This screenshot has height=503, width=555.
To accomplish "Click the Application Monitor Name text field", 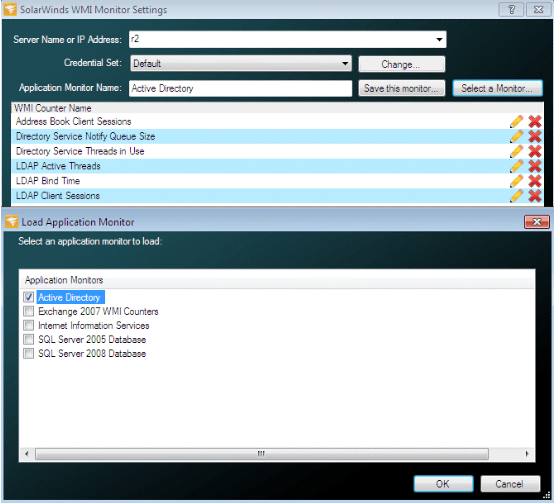I will 241,88.
